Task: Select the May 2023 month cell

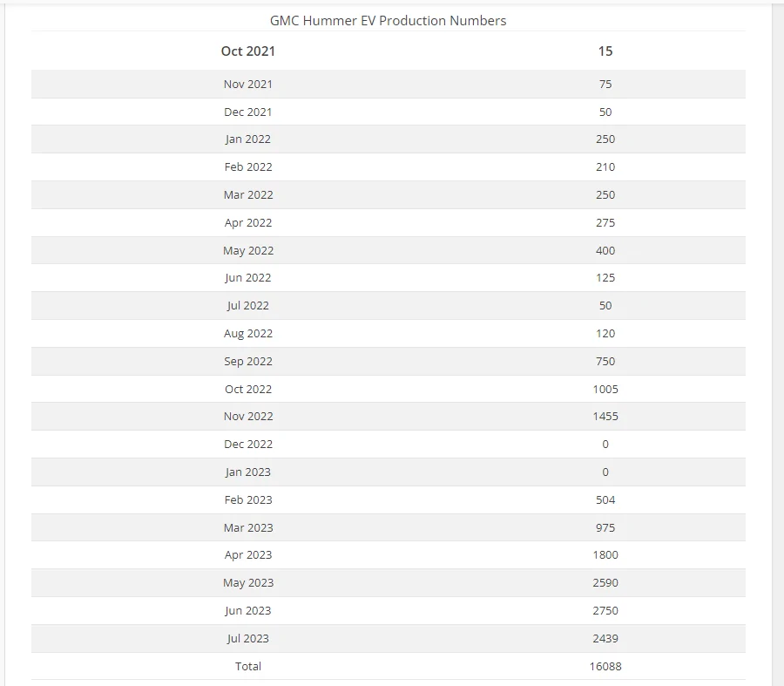Action: (x=248, y=583)
